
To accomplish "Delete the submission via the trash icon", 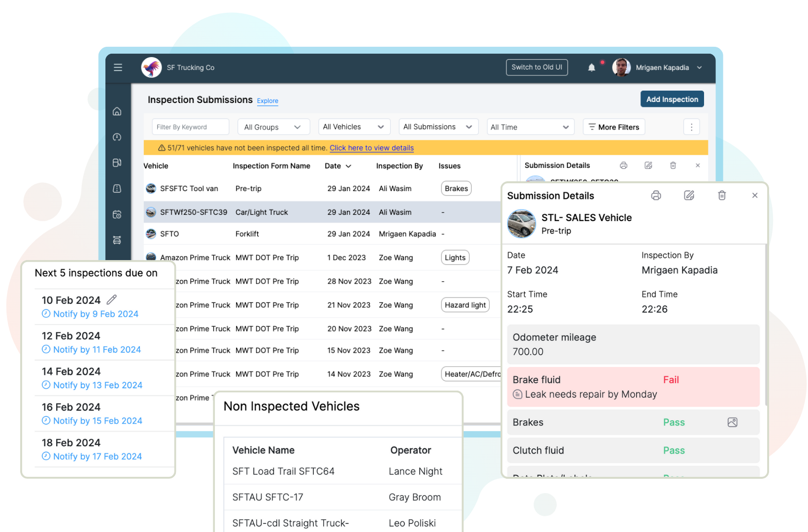I will (x=722, y=195).
